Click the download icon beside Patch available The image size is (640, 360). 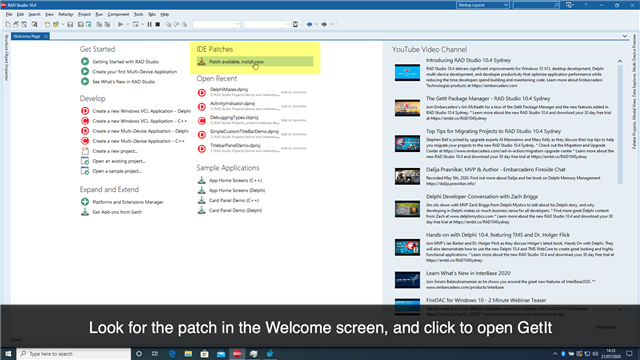(201, 62)
